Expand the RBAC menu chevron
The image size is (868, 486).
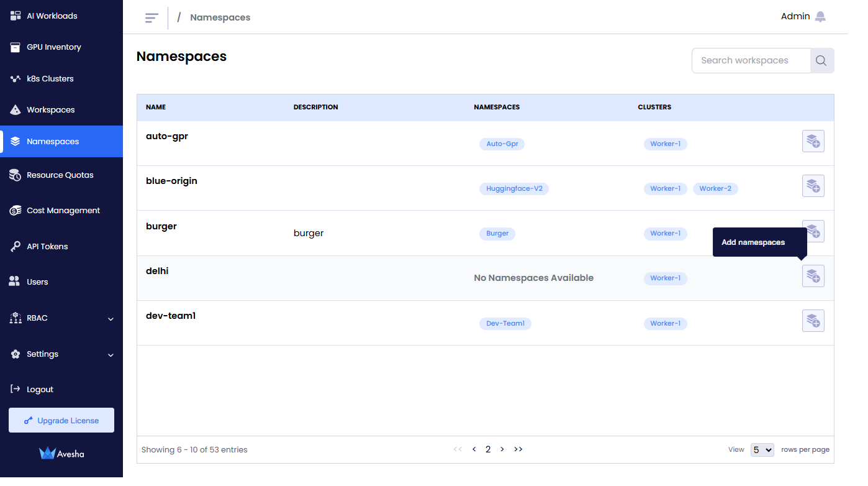tap(111, 319)
